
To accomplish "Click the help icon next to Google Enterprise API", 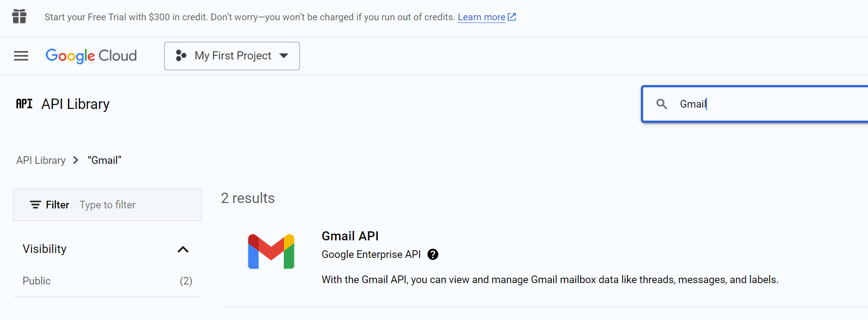I will 433,254.
